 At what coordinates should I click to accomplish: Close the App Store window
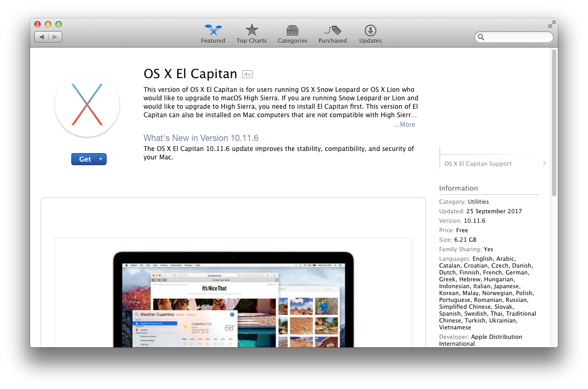pos(37,24)
